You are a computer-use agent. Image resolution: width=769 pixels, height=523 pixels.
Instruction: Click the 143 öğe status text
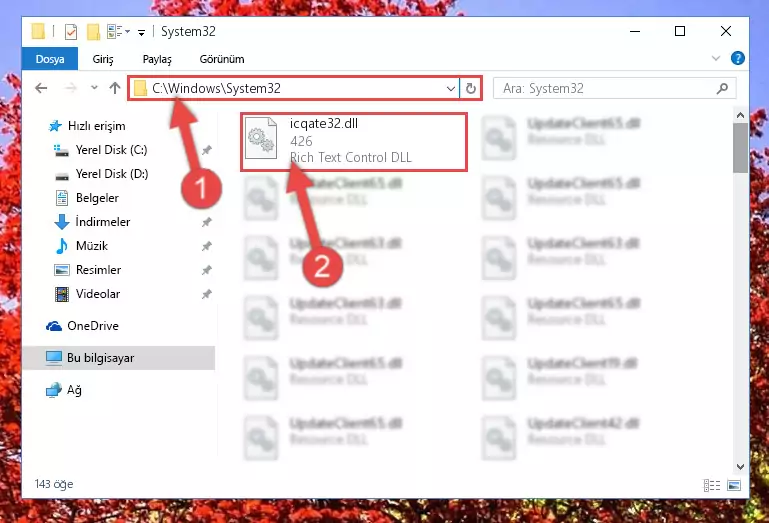click(x=54, y=484)
